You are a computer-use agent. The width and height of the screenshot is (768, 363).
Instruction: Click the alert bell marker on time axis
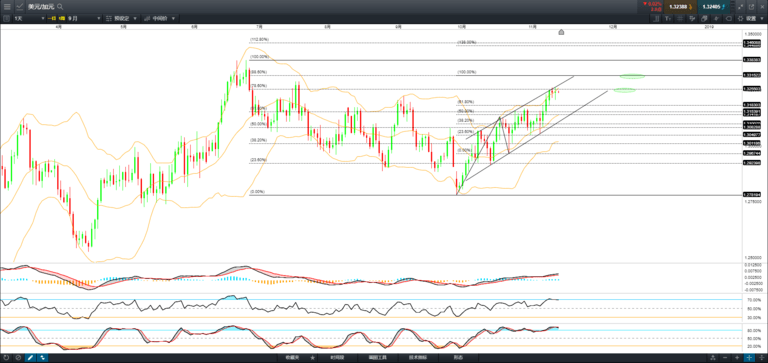click(x=561, y=32)
